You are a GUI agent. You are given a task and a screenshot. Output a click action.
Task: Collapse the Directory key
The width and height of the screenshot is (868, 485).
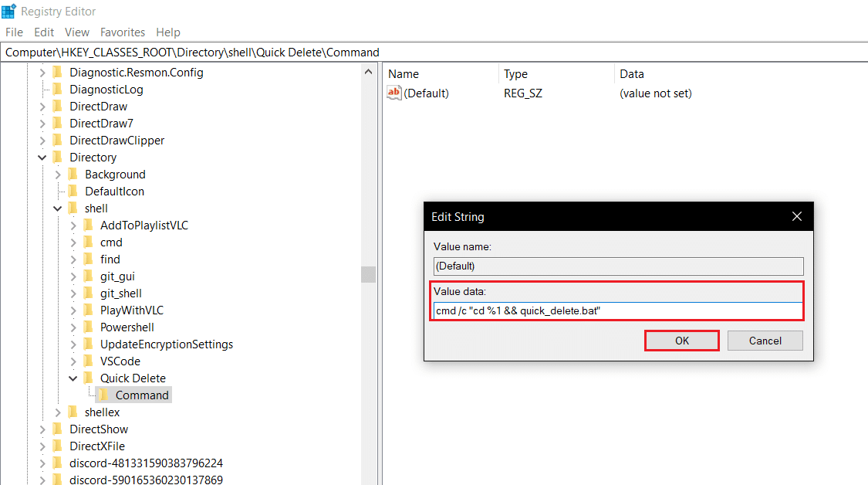pos(42,158)
